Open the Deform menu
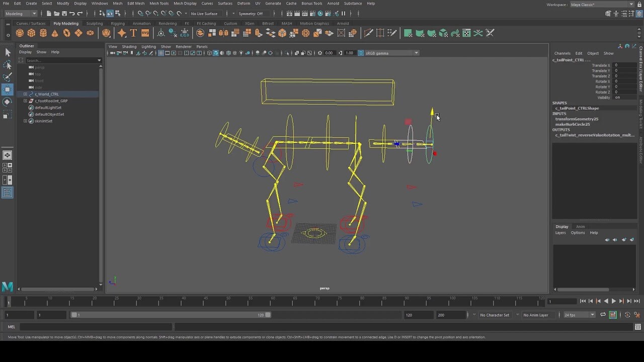Image resolution: width=644 pixels, height=362 pixels. click(x=244, y=4)
